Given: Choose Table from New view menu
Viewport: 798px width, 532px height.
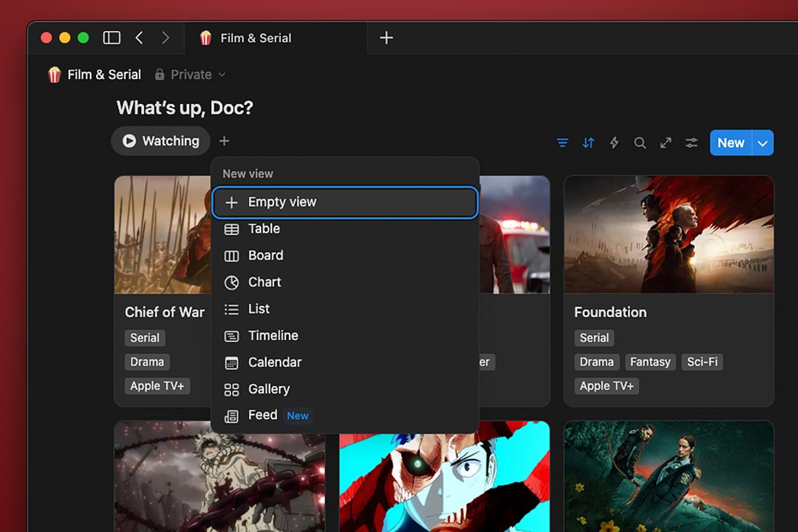Looking at the screenshot, I should point(345,229).
